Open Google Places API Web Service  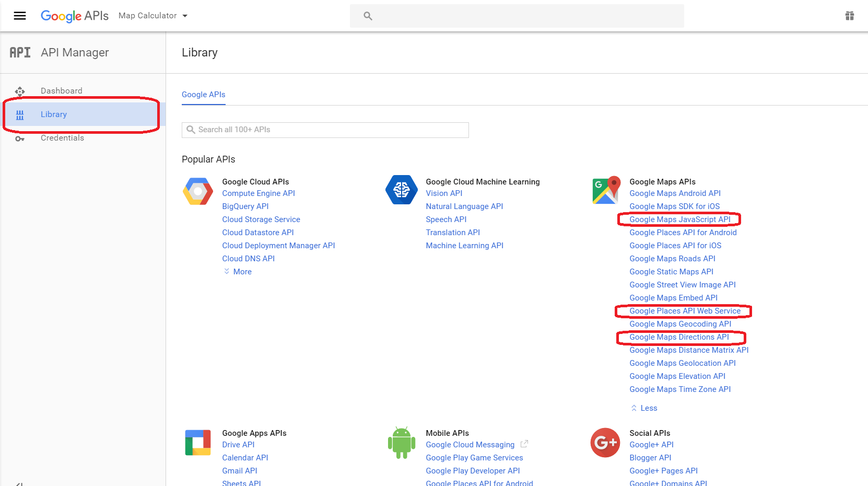click(685, 311)
